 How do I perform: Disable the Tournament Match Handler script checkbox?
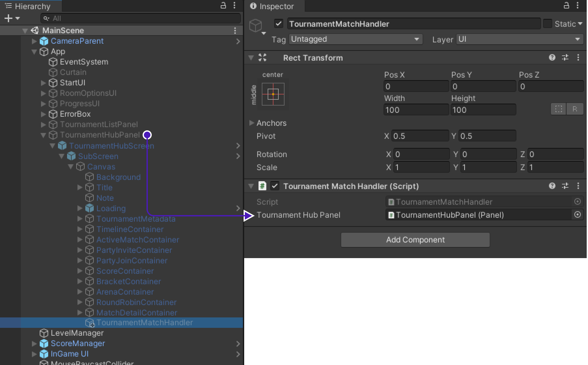[x=275, y=186]
